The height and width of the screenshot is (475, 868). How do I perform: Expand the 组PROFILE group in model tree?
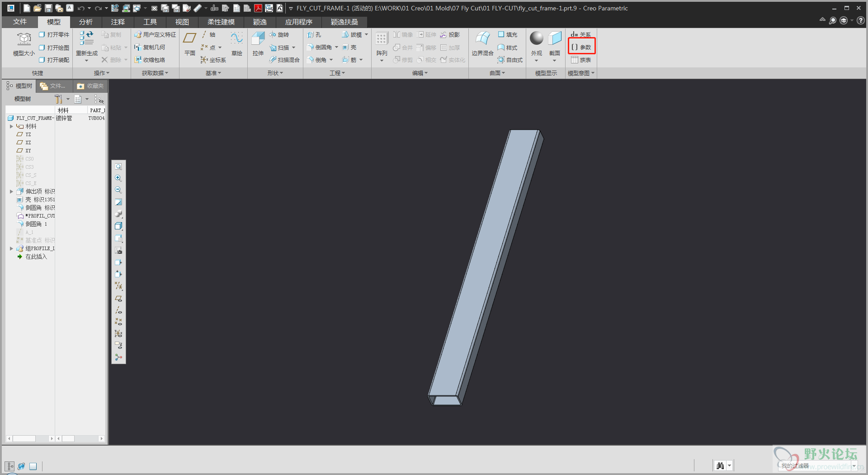(11, 248)
